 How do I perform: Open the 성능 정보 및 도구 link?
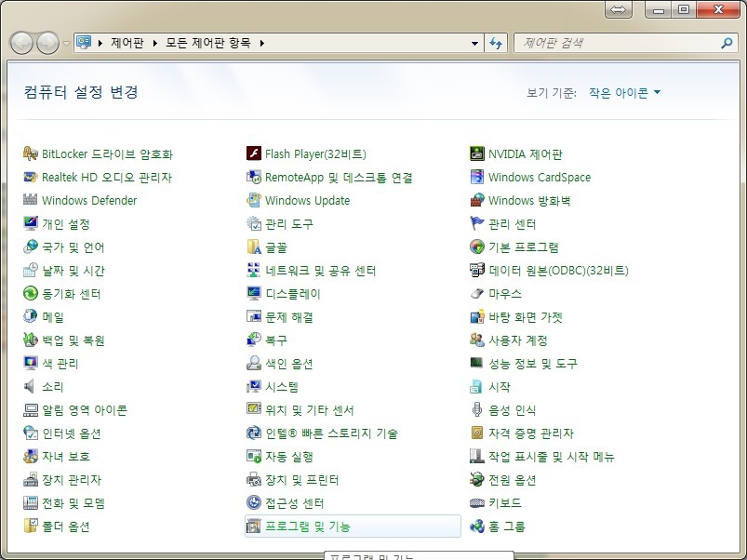(533, 364)
